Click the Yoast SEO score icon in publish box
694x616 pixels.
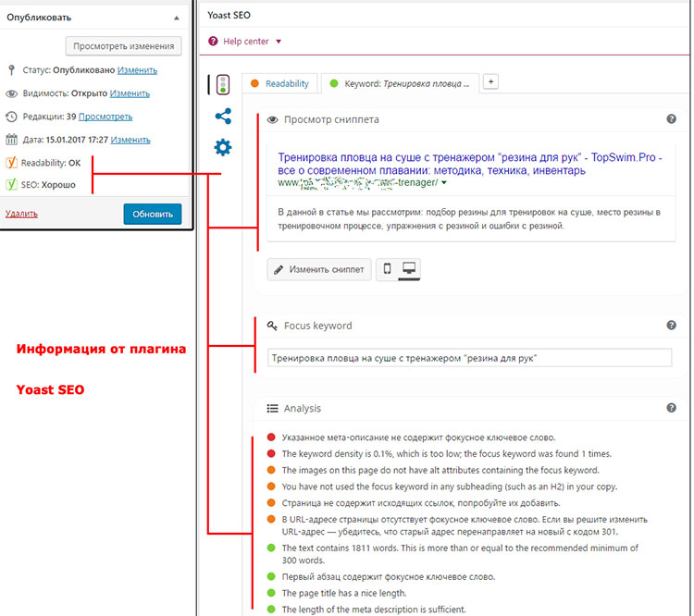pos(11,184)
